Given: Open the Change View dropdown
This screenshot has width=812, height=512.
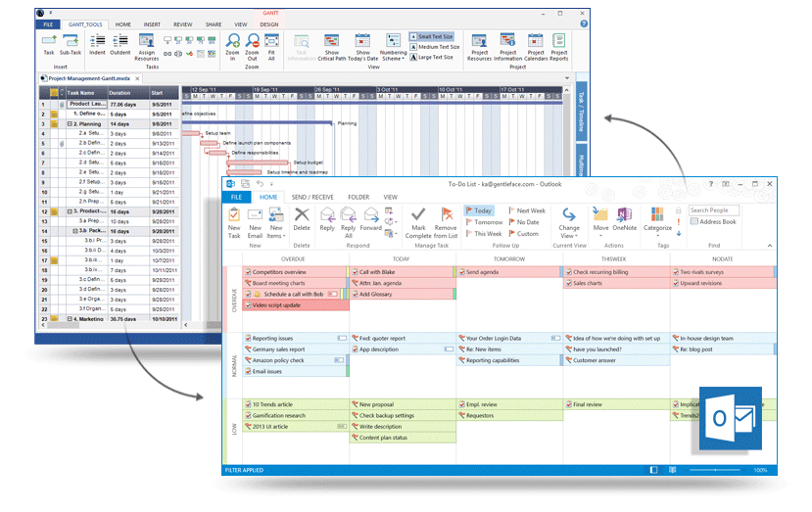Looking at the screenshot, I should pos(569,223).
